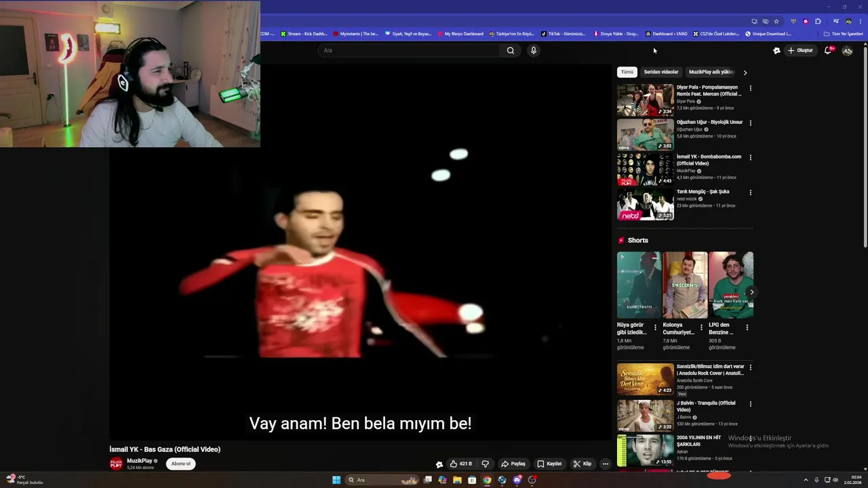Open MuzikPlay channel name link
The image size is (868, 488).
click(x=140, y=461)
